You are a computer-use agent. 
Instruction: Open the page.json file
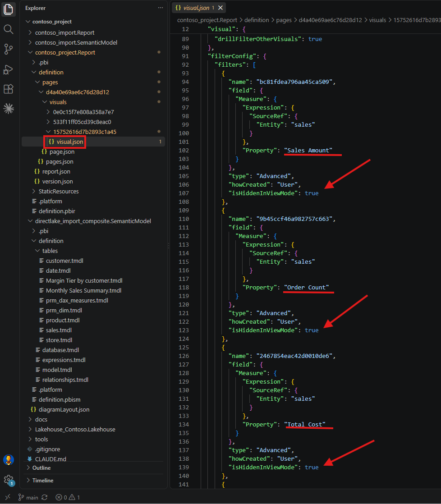pos(62,152)
